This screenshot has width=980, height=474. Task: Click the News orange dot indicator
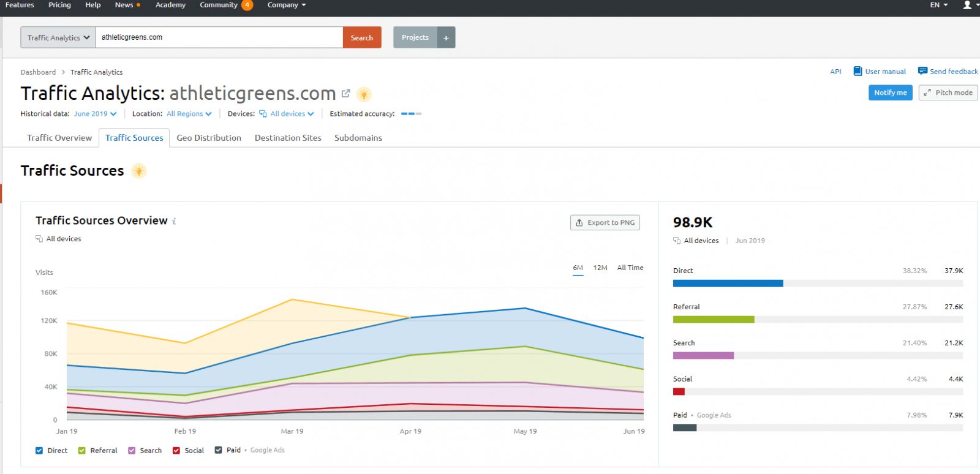(x=138, y=5)
